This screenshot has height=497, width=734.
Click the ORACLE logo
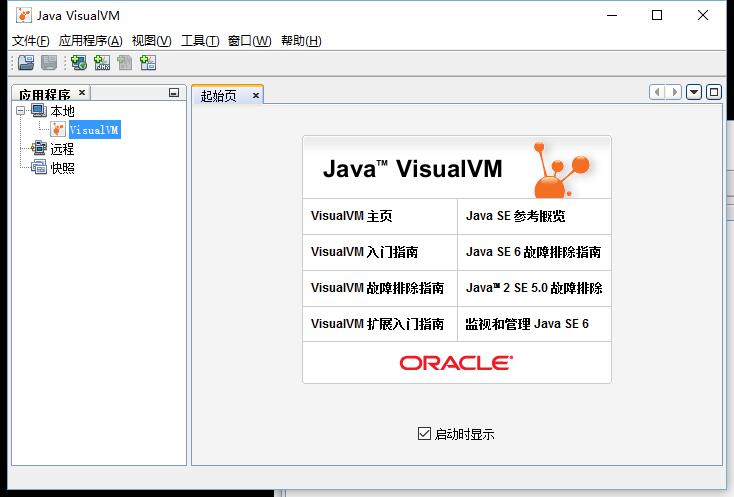point(456,363)
